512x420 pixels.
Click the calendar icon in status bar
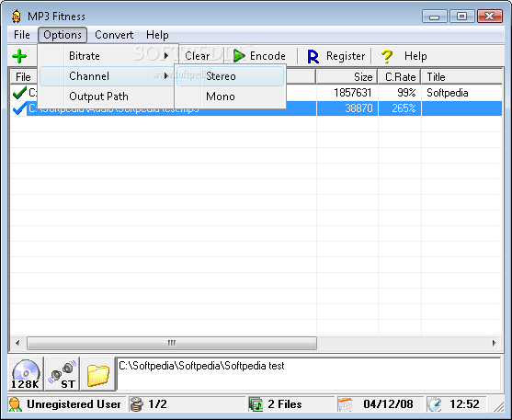[345, 404]
